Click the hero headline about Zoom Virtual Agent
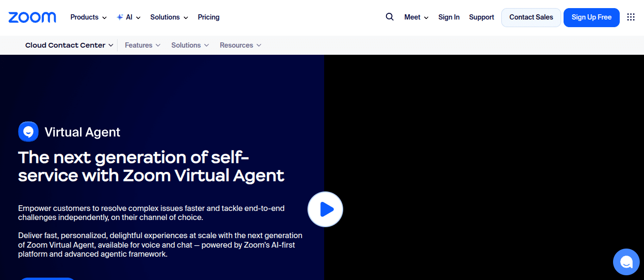 (151, 166)
